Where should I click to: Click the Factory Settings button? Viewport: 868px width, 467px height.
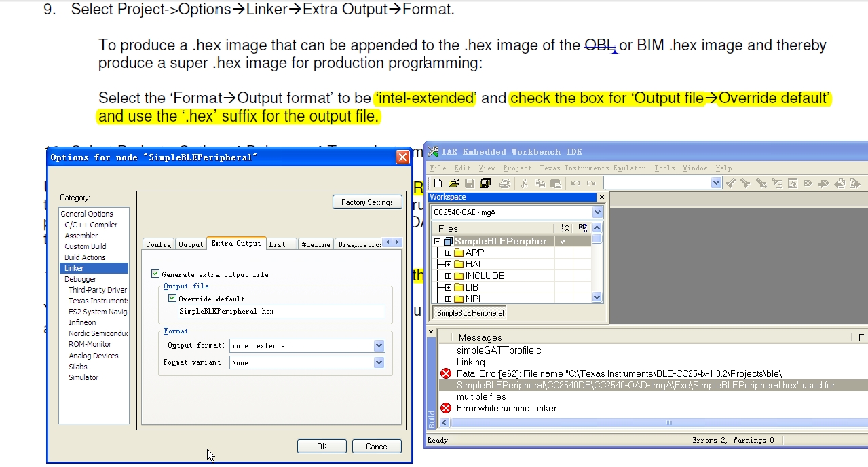click(x=367, y=202)
